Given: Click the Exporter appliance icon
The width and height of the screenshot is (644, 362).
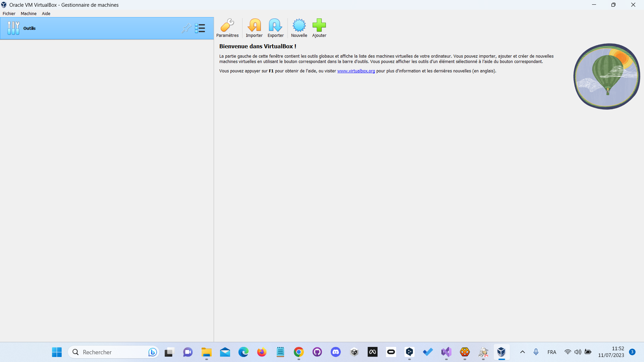Looking at the screenshot, I should click(x=275, y=28).
